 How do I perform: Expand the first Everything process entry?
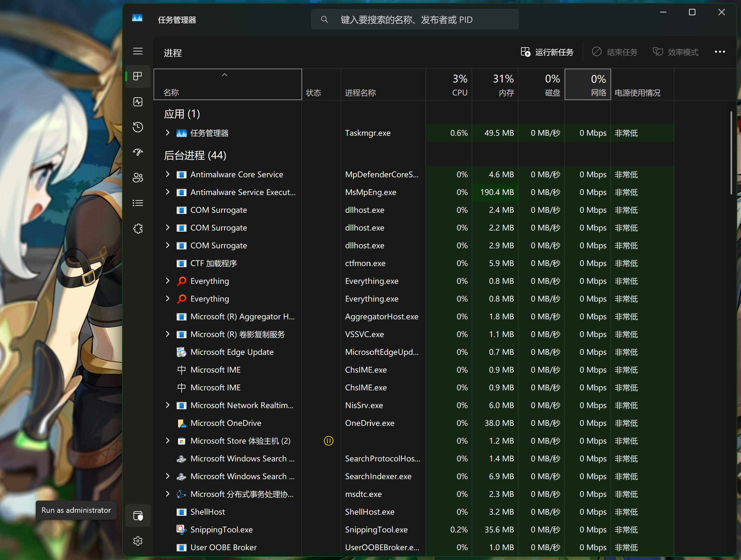[x=167, y=281]
